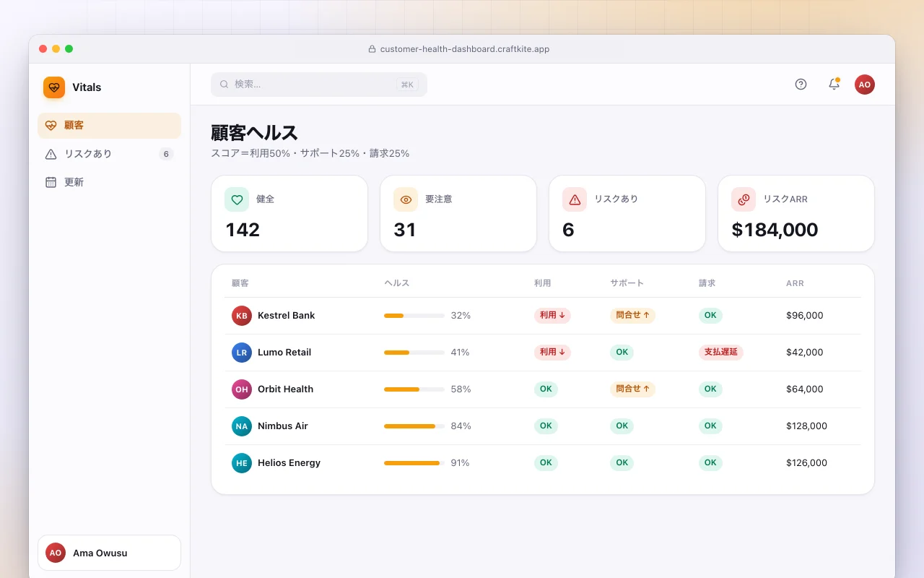Click the リスクARR link icon on the card
Screen dimensions: 924x578
(x=744, y=199)
